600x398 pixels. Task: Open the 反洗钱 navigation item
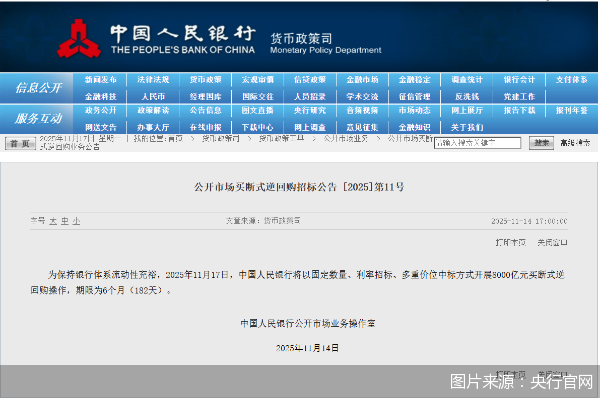coord(467,96)
